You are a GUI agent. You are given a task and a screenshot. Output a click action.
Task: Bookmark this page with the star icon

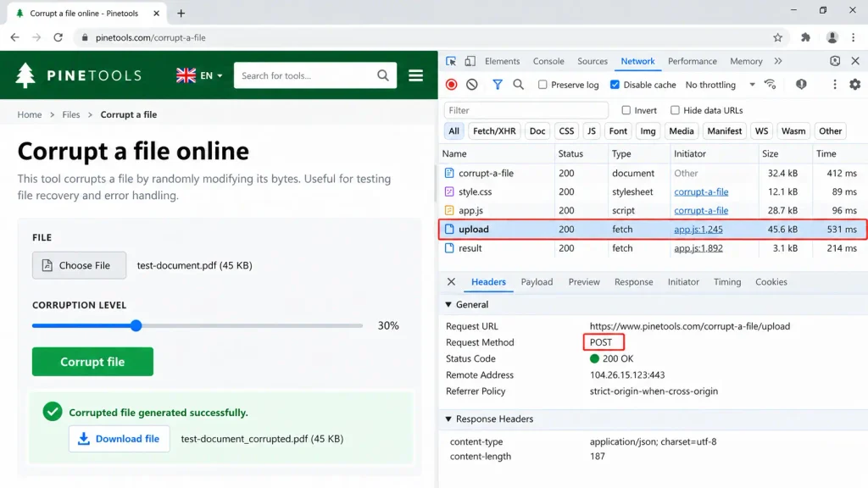[778, 37]
